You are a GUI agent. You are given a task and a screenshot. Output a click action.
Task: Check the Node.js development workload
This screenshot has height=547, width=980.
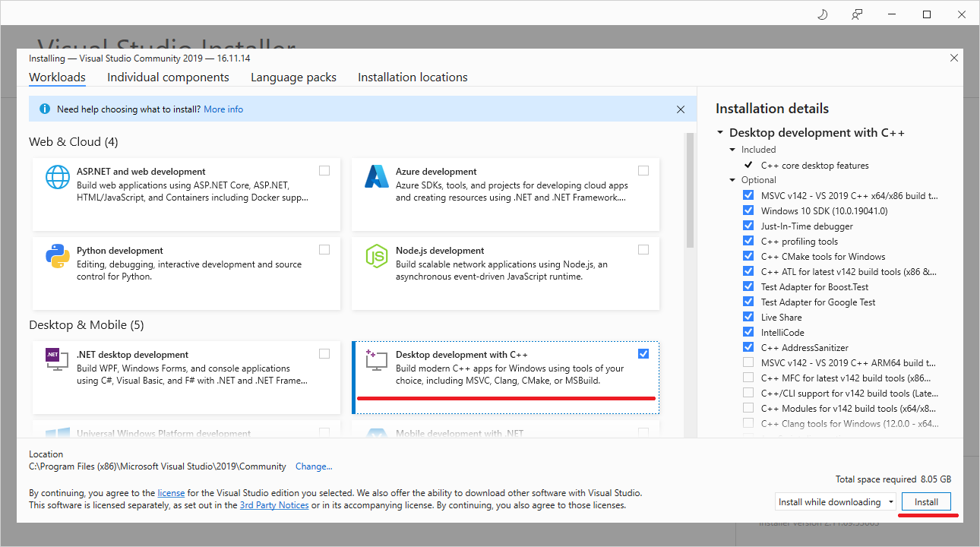(x=643, y=250)
